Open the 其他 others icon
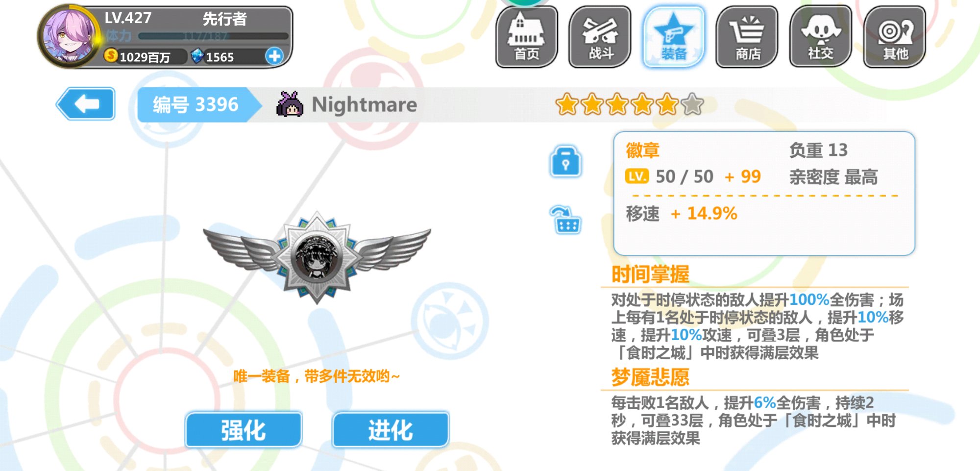This screenshot has width=980, height=471. coord(895,37)
